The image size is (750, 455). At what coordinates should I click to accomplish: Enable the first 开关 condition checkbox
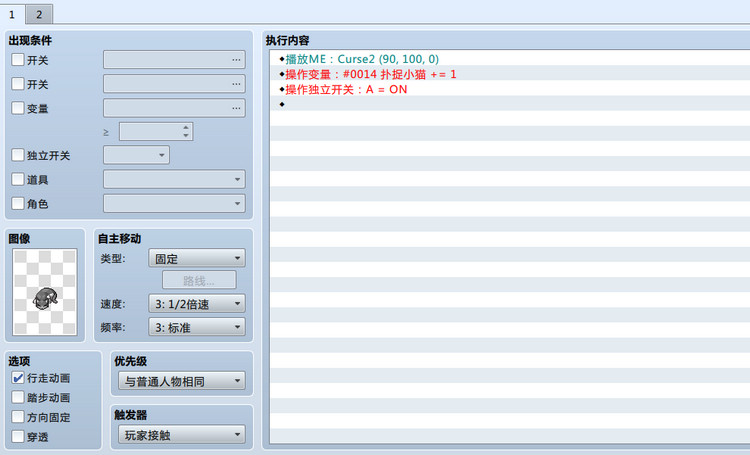18,60
